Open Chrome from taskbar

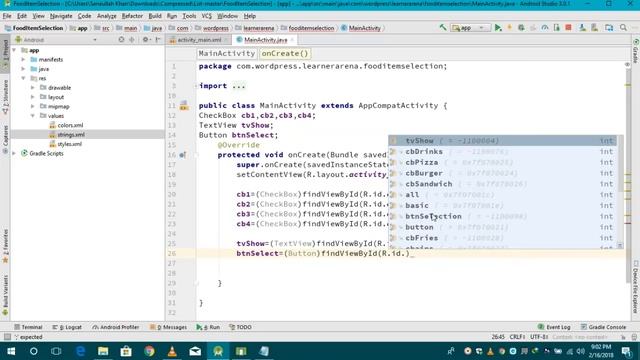(x=149, y=351)
